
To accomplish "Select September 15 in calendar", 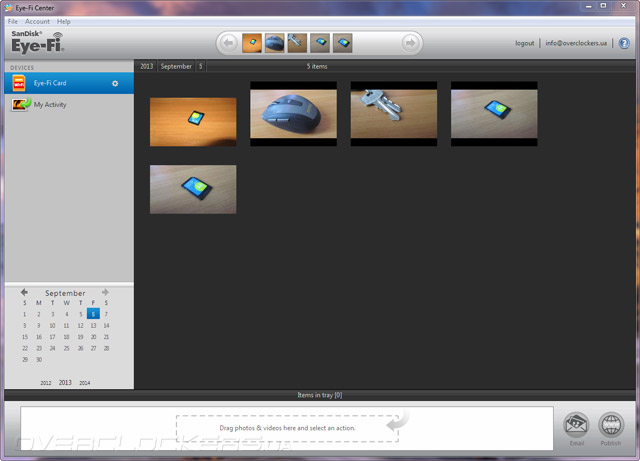I will [x=25, y=337].
